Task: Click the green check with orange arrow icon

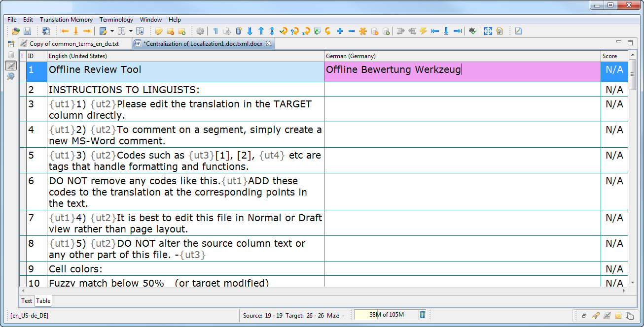Action: [x=284, y=31]
